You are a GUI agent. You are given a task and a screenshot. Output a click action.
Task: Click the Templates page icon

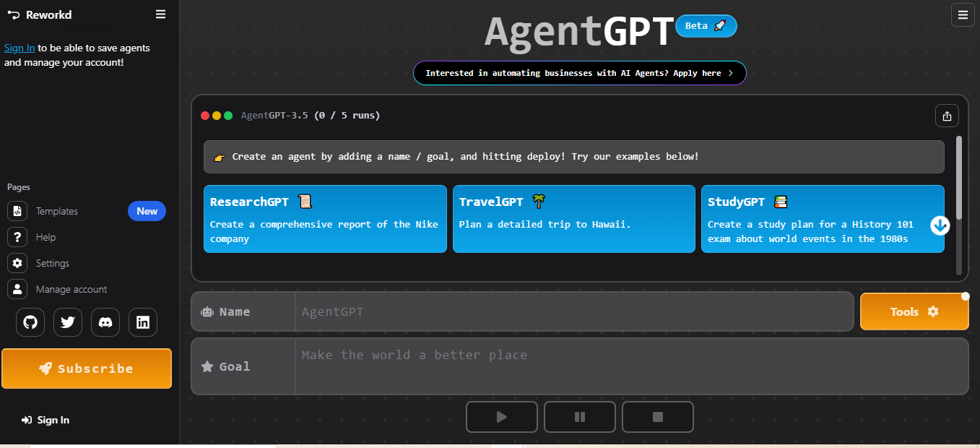pyautogui.click(x=17, y=211)
